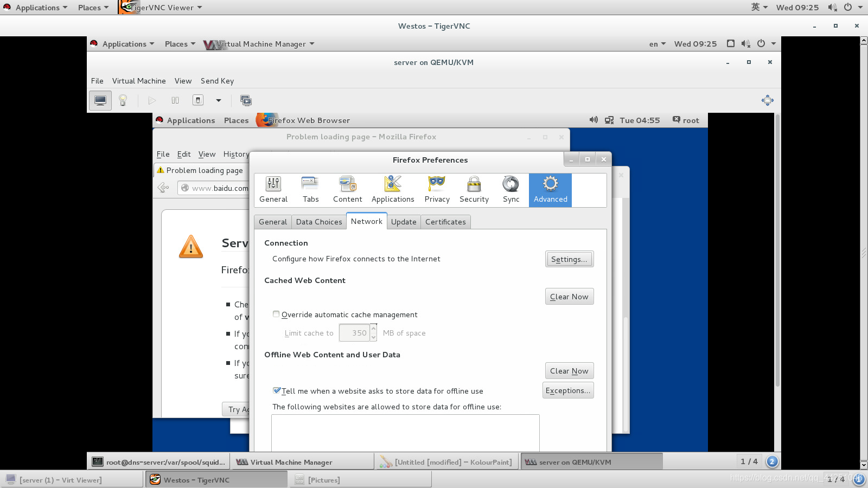
Task: Uncheck Tell me when website stores offline data
Action: pos(277,390)
